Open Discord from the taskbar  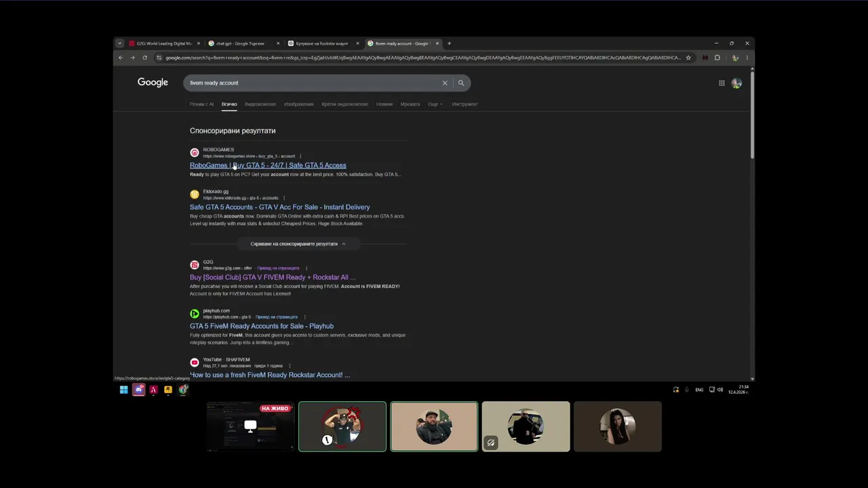tap(138, 390)
